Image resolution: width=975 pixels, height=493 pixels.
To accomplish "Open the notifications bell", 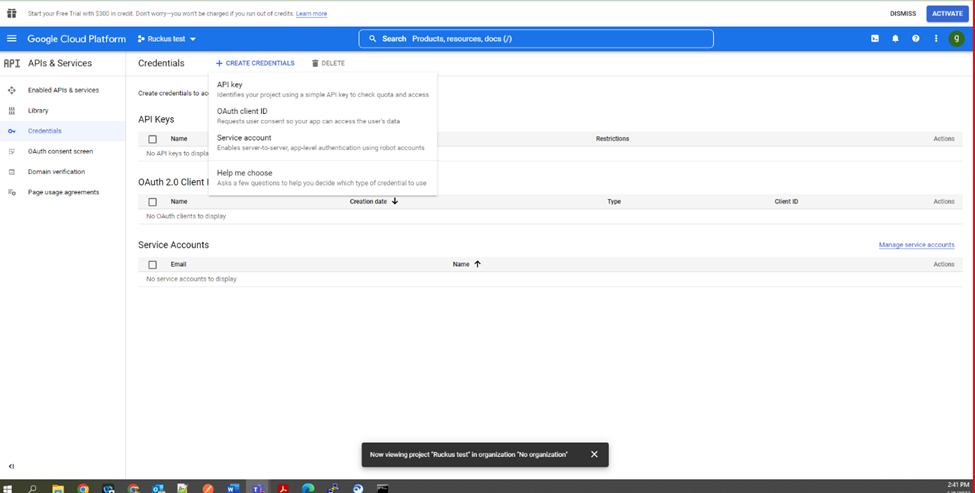I will 895,39.
